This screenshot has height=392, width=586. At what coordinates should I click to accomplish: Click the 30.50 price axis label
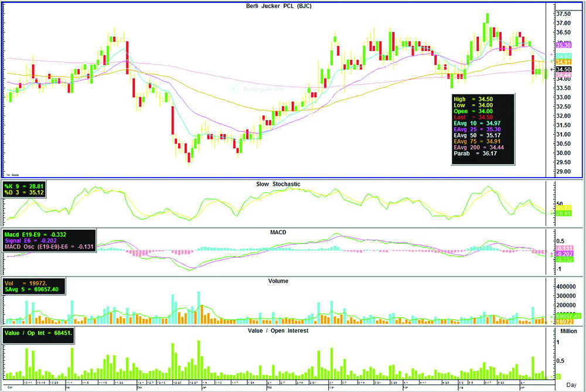point(564,144)
